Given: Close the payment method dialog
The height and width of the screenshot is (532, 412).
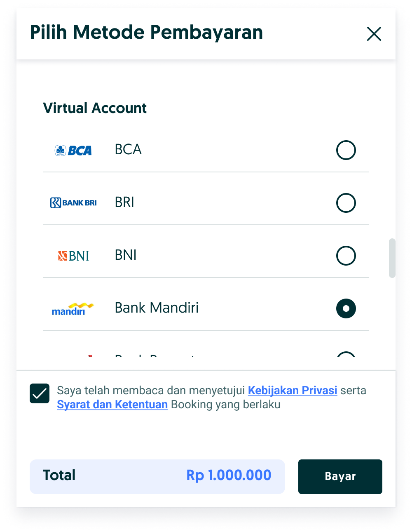Looking at the screenshot, I should click(374, 34).
